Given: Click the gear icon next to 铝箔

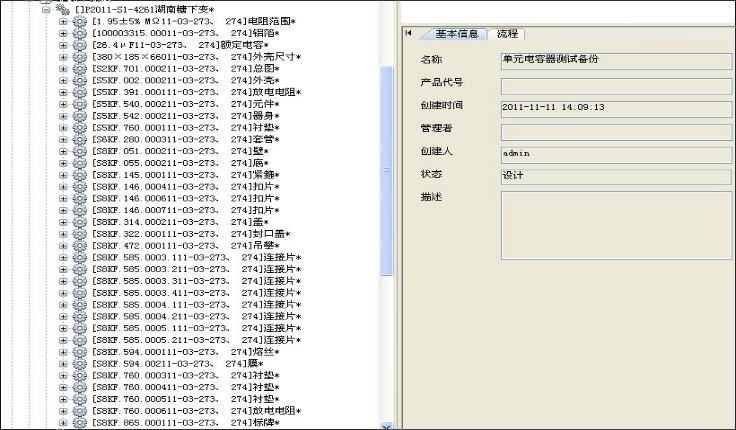Looking at the screenshot, I should point(80,33).
